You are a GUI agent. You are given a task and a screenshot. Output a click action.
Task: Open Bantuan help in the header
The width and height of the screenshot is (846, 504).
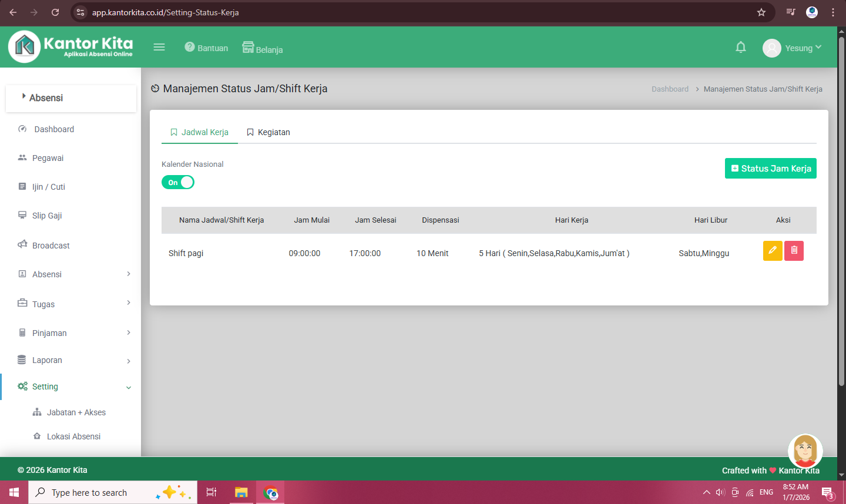click(x=206, y=48)
